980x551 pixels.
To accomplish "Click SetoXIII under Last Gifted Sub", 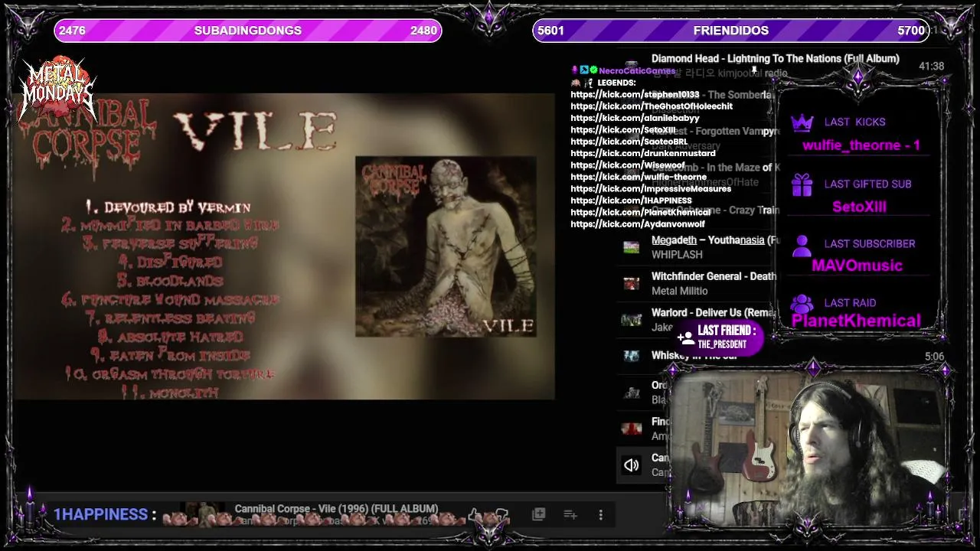I will pos(859,207).
